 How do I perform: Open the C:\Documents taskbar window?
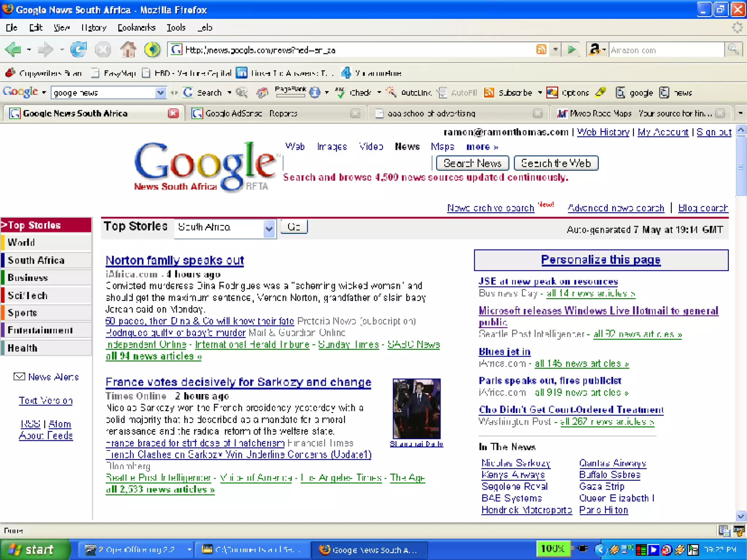(252, 549)
